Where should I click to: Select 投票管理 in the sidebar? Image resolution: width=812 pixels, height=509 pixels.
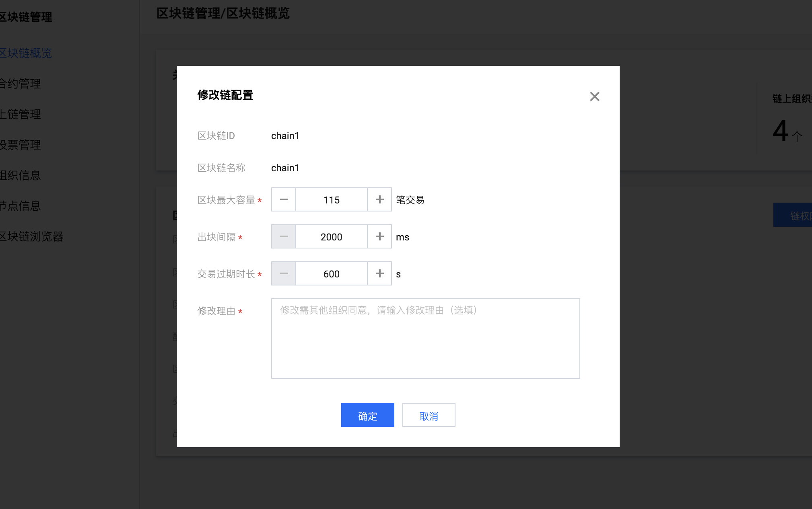coord(20,145)
